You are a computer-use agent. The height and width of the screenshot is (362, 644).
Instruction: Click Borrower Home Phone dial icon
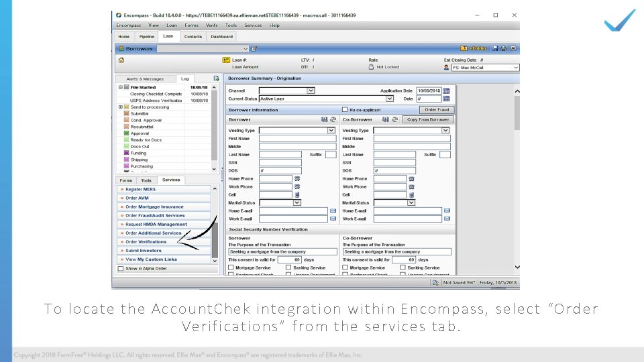(x=297, y=179)
